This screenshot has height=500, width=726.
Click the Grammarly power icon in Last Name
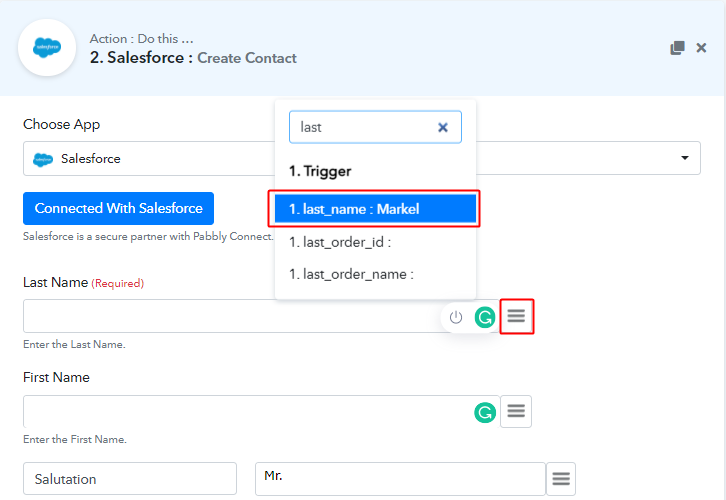point(456,318)
